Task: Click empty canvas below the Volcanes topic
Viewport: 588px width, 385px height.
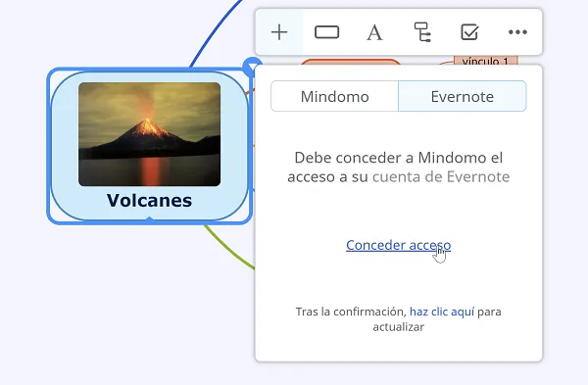Action: point(131,300)
